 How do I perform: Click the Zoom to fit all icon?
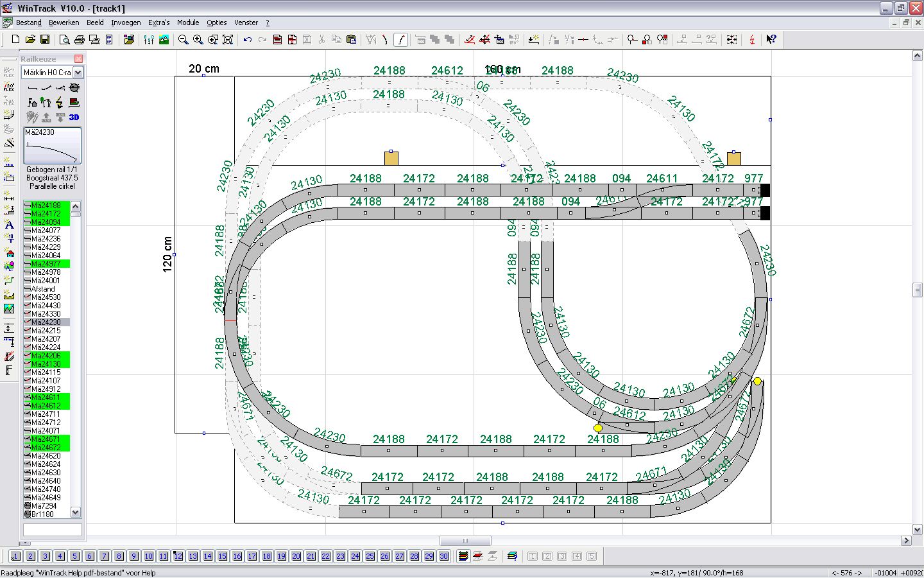227,40
